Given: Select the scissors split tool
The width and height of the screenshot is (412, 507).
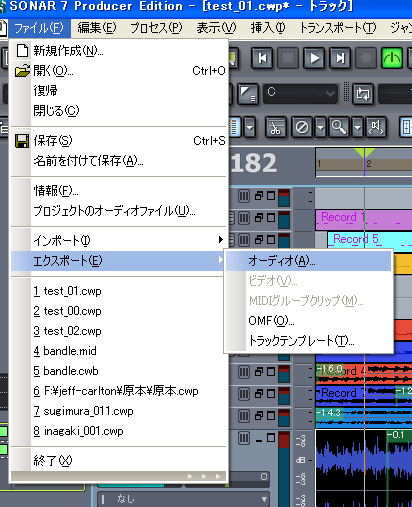Looking at the screenshot, I should 276,127.
